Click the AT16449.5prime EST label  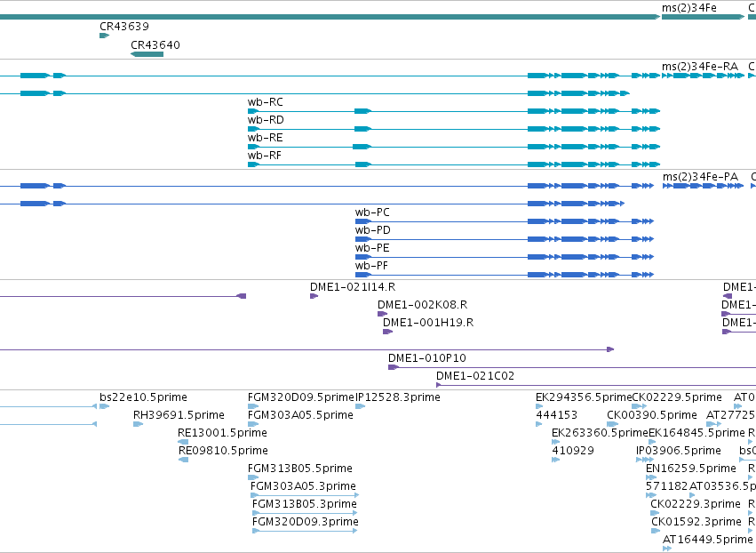[x=708, y=541]
